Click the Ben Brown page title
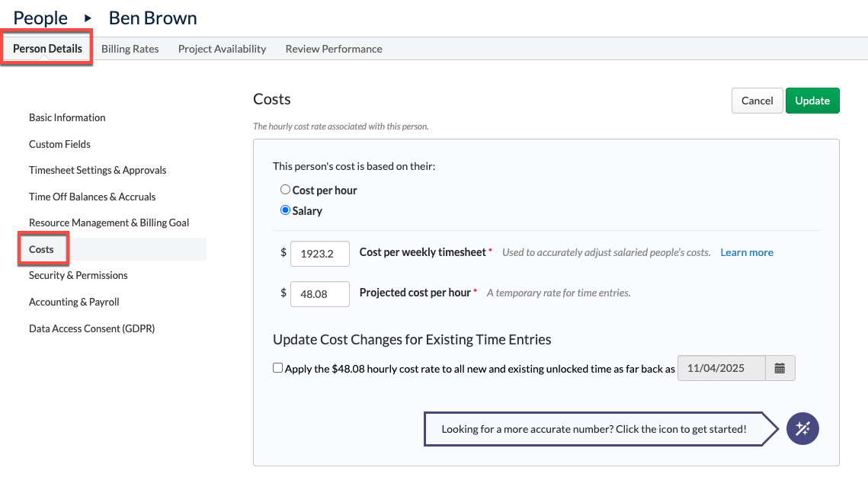The width and height of the screenshot is (868, 493). [152, 18]
